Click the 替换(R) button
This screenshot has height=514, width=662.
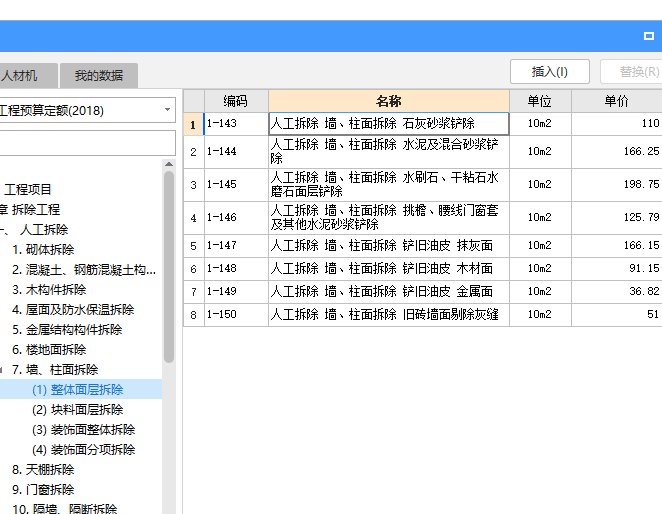click(x=633, y=71)
